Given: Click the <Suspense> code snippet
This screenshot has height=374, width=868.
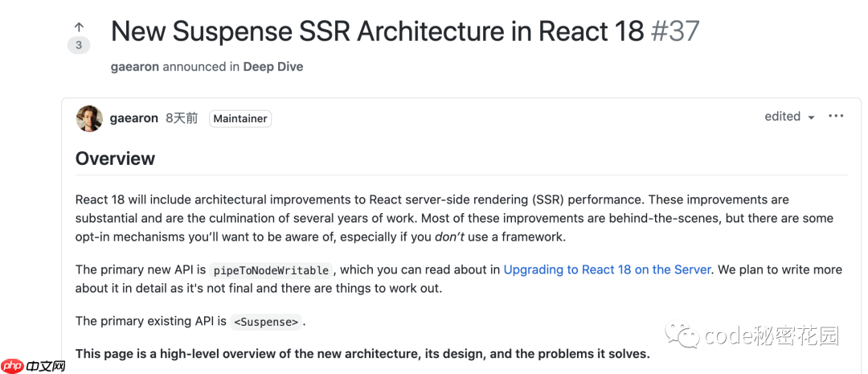Looking at the screenshot, I should coord(266,322).
